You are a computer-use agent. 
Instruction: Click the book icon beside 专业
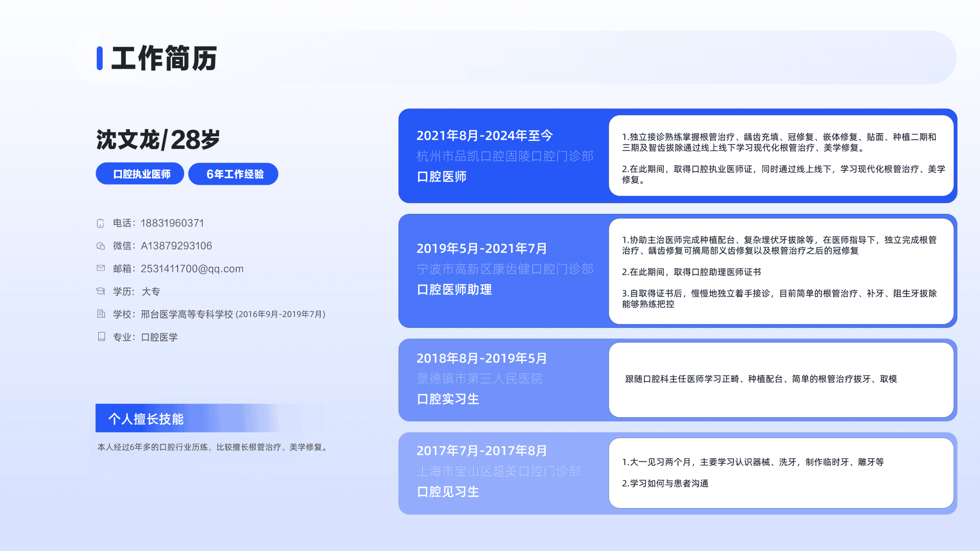pyautogui.click(x=101, y=337)
